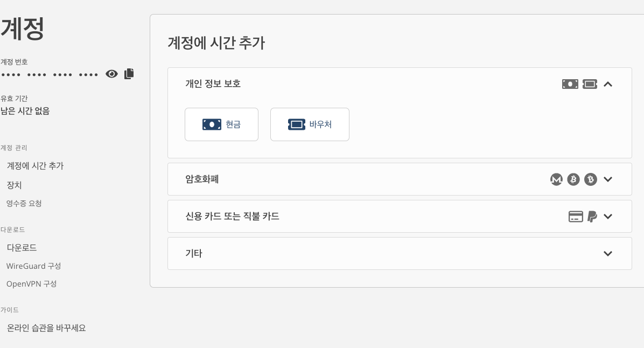Click the credit card icon in 신용 카드 row

tap(576, 217)
